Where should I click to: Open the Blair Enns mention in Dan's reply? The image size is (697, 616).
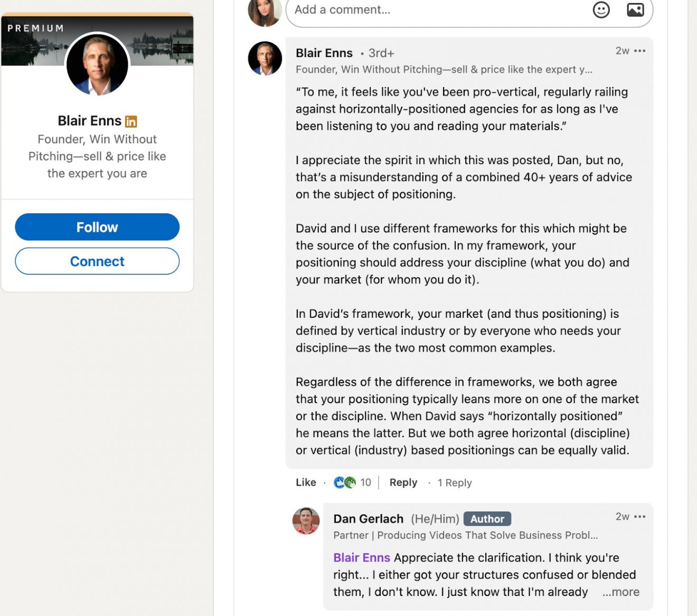[x=362, y=557]
